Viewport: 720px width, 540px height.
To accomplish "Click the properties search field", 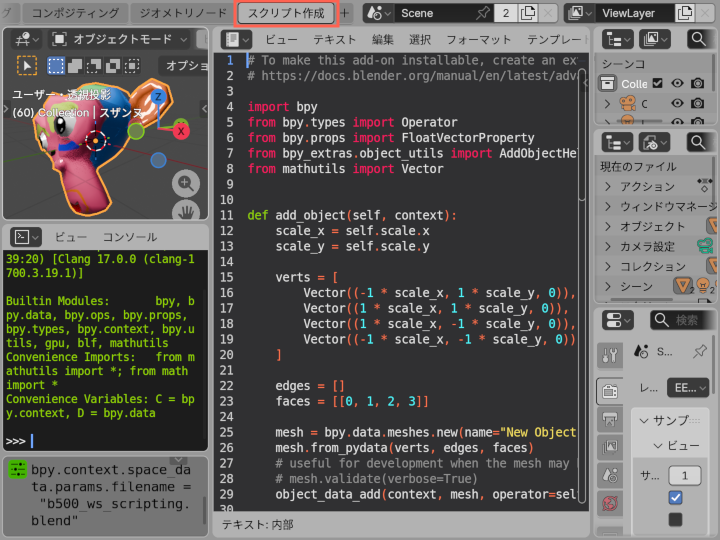I will [683, 320].
